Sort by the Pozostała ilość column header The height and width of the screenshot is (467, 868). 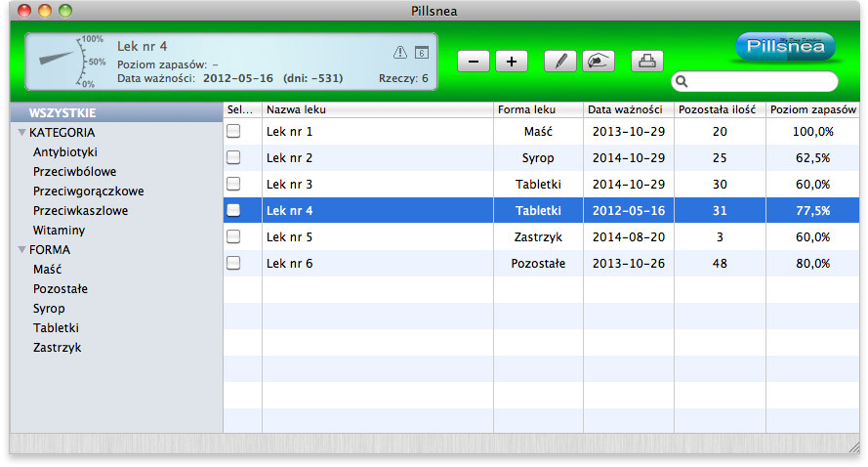720,109
